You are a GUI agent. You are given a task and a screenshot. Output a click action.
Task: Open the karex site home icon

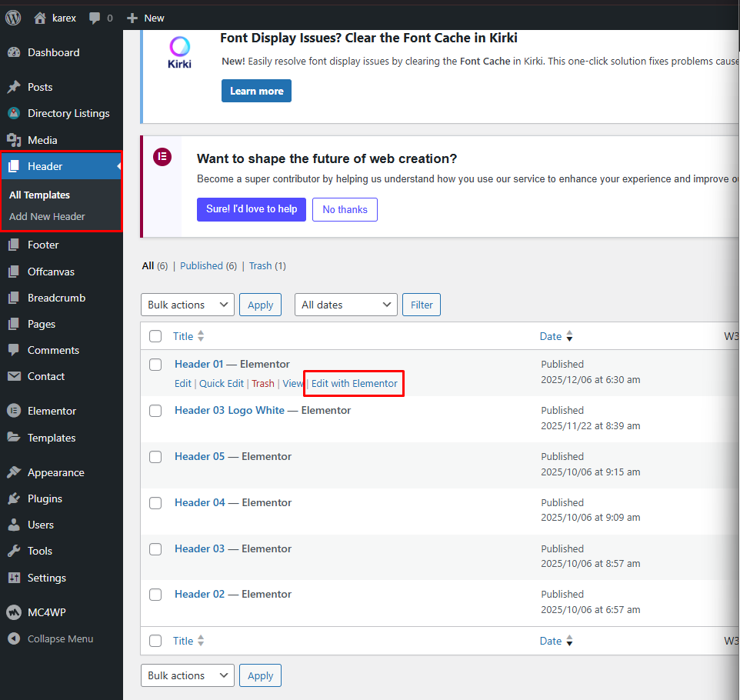click(40, 18)
